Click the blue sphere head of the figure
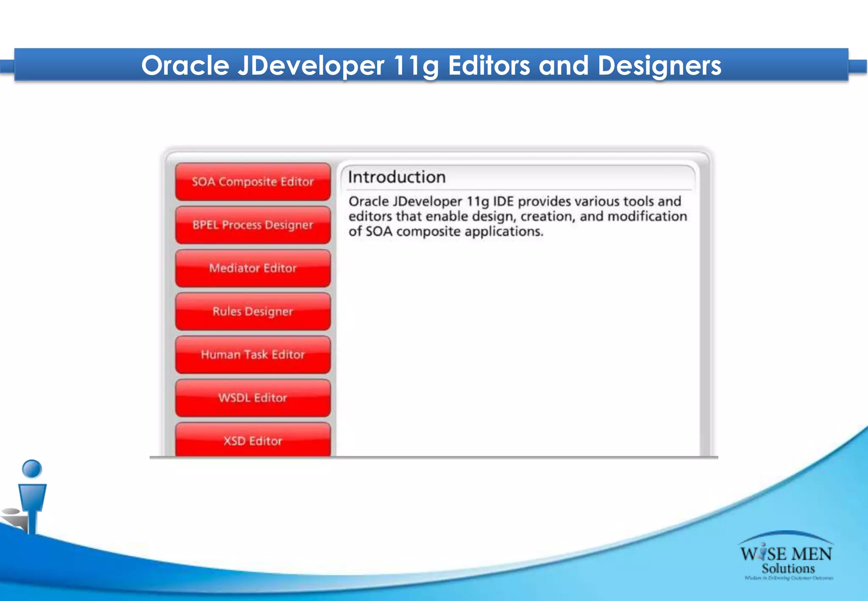This screenshot has width=868, height=601. tap(32, 469)
